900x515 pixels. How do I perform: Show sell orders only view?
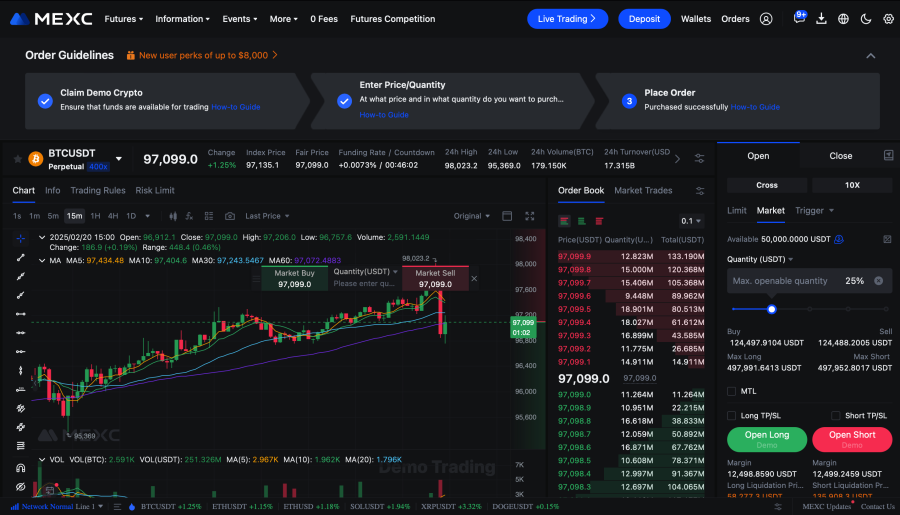599,221
